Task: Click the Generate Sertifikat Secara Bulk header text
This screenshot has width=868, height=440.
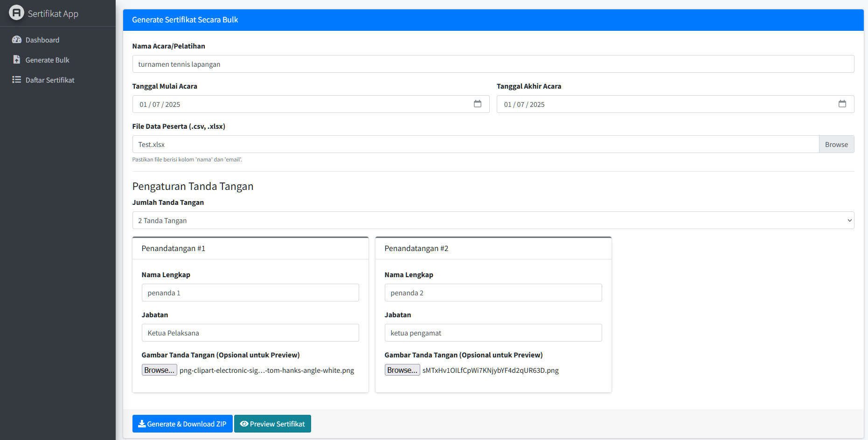Action: pos(185,20)
